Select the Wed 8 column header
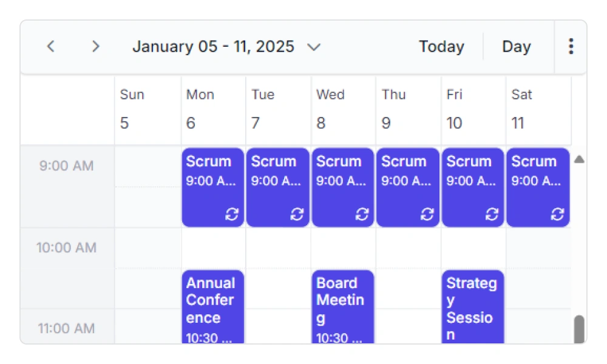Screen dimensions: 607x364 [x=343, y=109]
